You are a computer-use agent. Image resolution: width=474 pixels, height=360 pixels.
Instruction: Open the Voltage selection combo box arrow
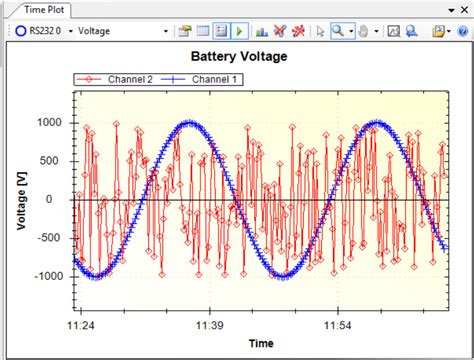(x=166, y=31)
